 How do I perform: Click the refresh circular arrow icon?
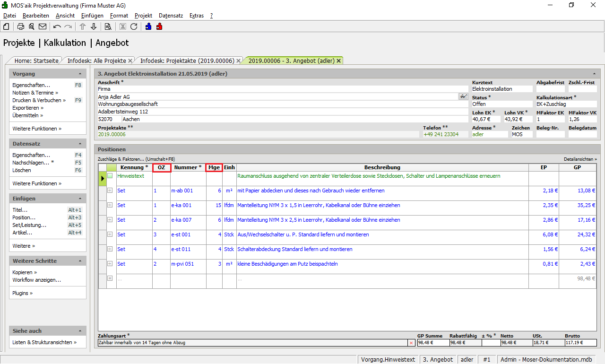(x=134, y=26)
